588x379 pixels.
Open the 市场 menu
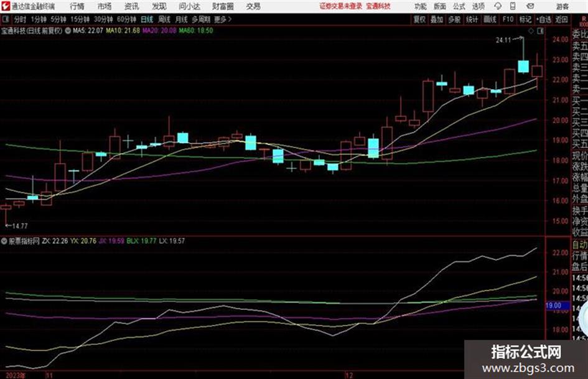pos(105,6)
